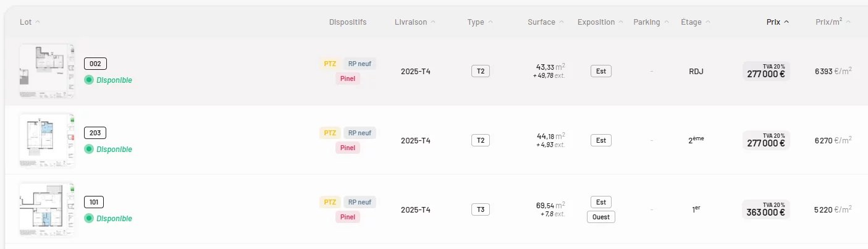Sort listings by Surface
Viewport: 868px width, 249px height.
546,22
